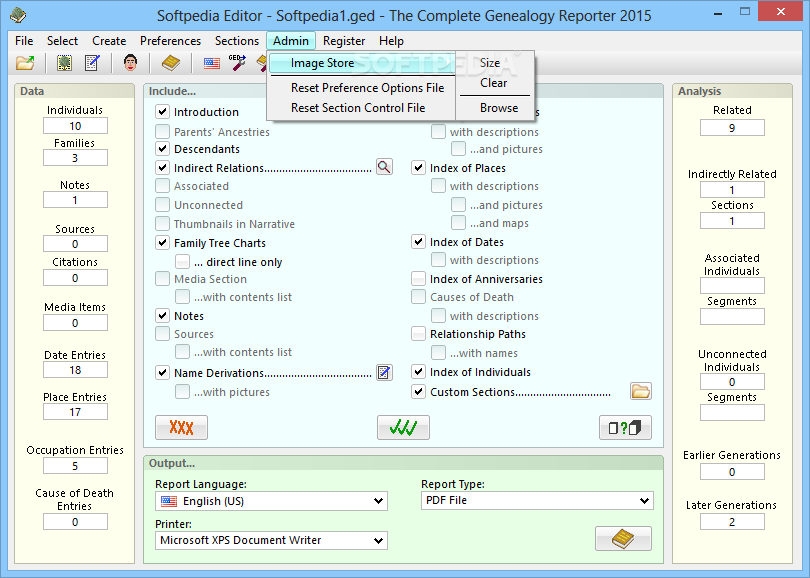The width and height of the screenshot is (810, 578).
Task: Click the Unconnected Individuals value field
Action: pyautogui.click(x=732, y=382)
